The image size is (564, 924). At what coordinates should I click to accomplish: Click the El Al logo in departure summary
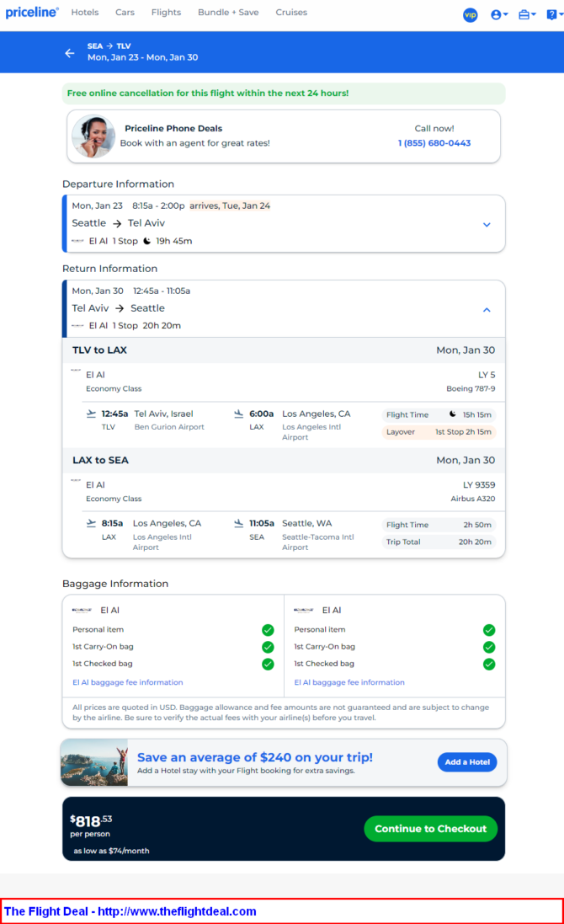coord(77,241)
